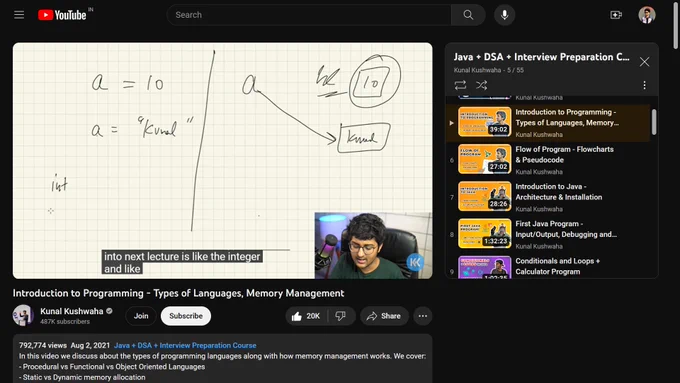Open more actions ellipsis menu
The height and width of the screenshot is (383, 680).
click(423, 316)
